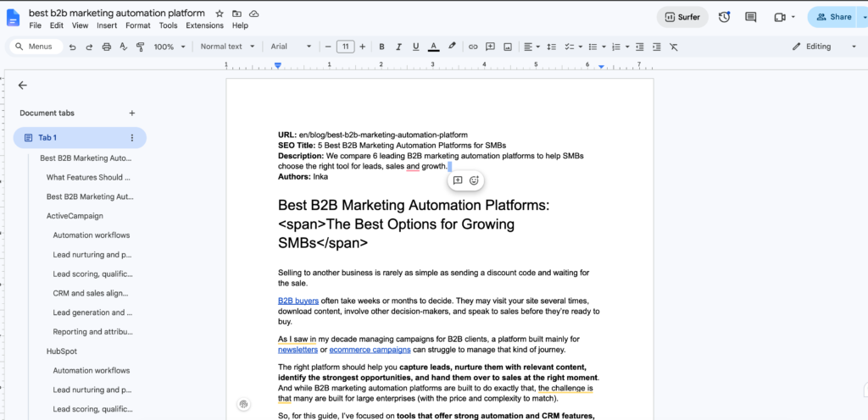Open the Edit menu
Viewport: 868px width, 420px height.
tap(57, 25)
